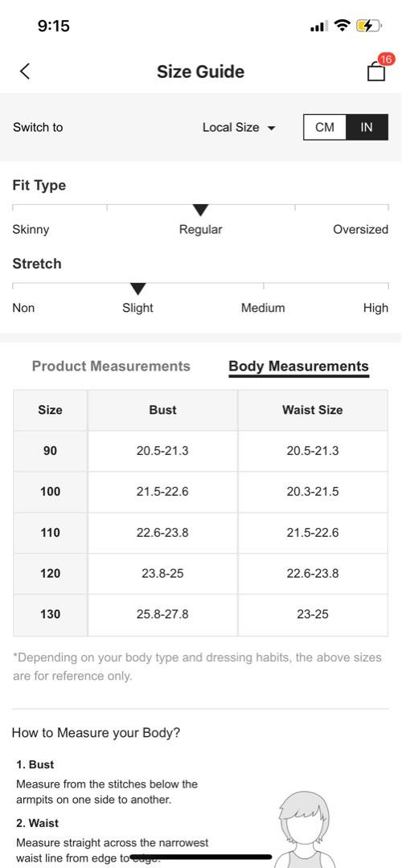
Task: Tap the Wi-Fi status icon
Action: click(x=343, y=26)
